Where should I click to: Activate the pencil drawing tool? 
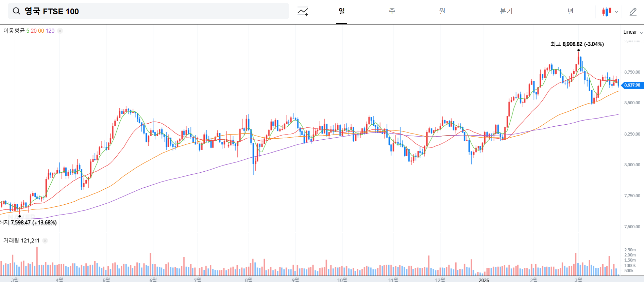(x=633, y=12)
